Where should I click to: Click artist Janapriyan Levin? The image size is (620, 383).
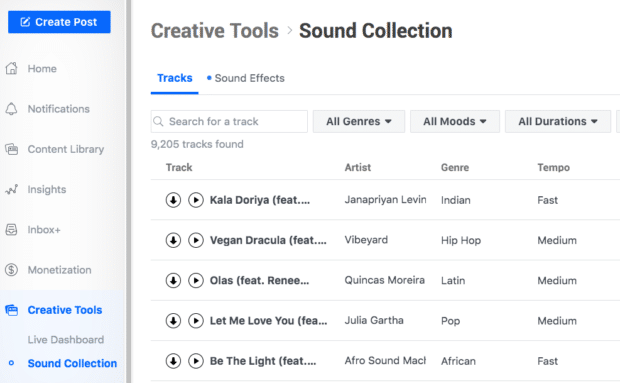point(385,200)
